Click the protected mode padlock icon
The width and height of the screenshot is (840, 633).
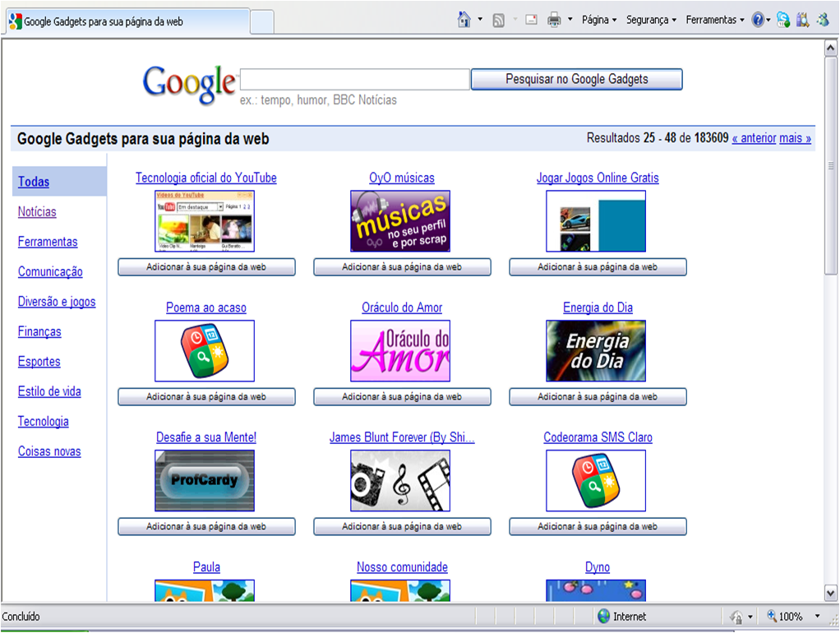coord(736,617)
